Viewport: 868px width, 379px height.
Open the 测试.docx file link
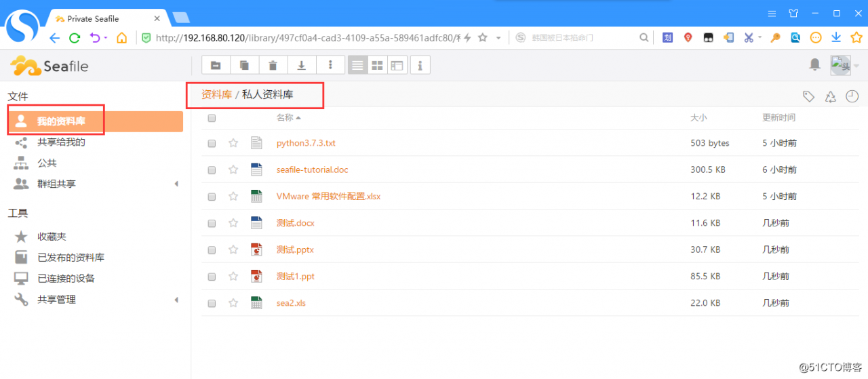point(295,223)
